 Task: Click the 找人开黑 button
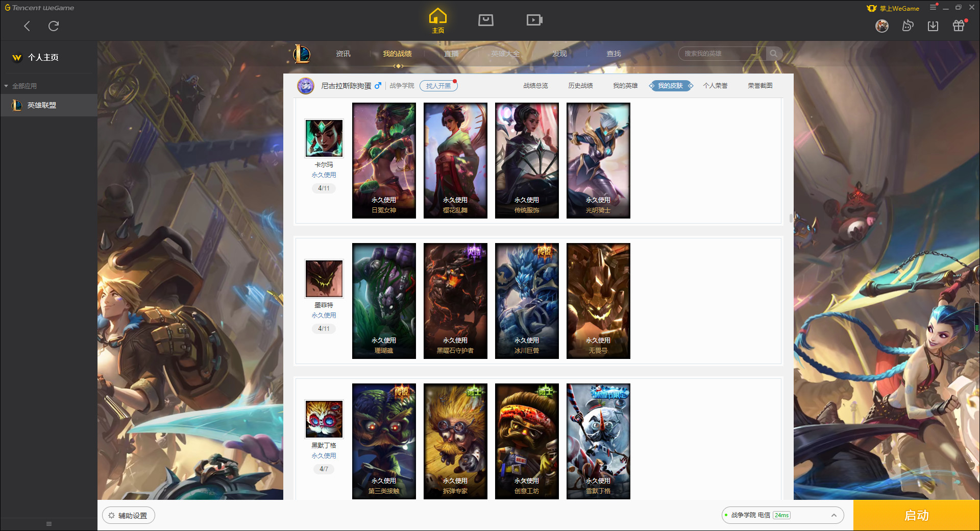[438, 86]
